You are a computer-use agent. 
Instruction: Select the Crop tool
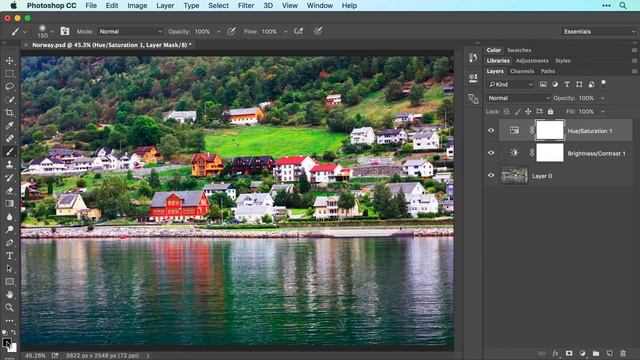point(9,113)
